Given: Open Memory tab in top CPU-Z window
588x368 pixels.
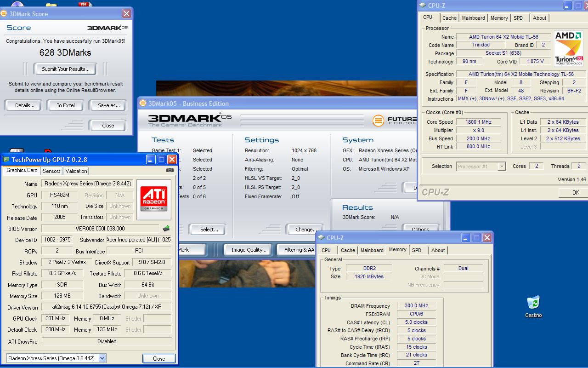Looking at the screenshot, I should coord(499,18).
